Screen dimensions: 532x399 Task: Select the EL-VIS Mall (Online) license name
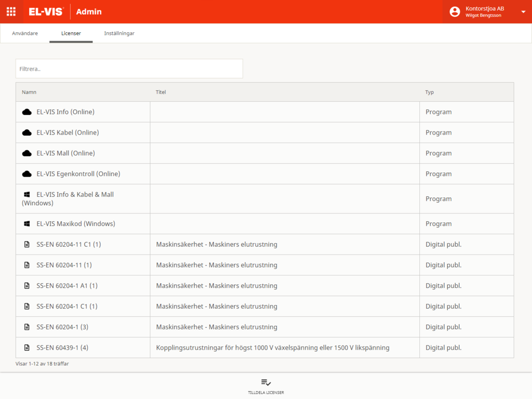66,153
